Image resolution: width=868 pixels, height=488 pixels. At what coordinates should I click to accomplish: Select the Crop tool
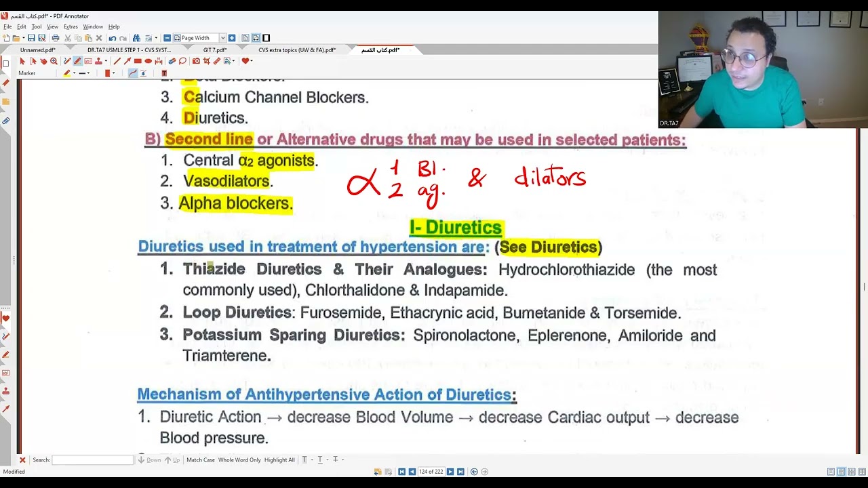[207, 61]
